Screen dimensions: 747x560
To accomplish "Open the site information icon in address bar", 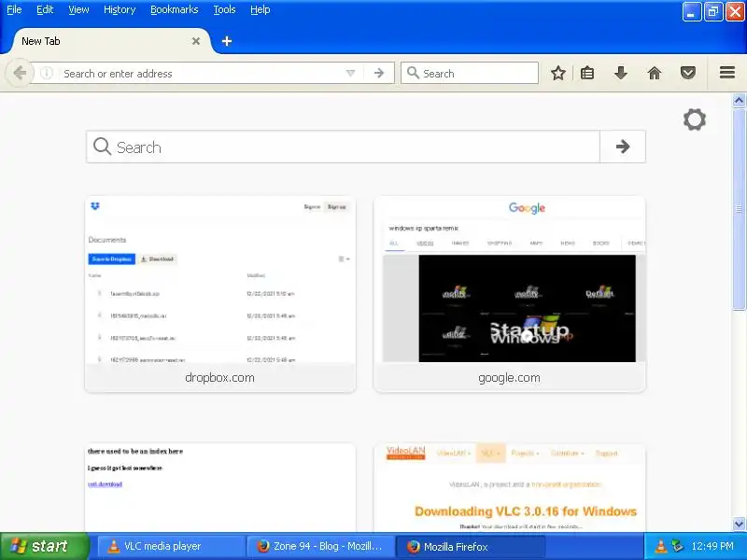I will coord(47,73).
